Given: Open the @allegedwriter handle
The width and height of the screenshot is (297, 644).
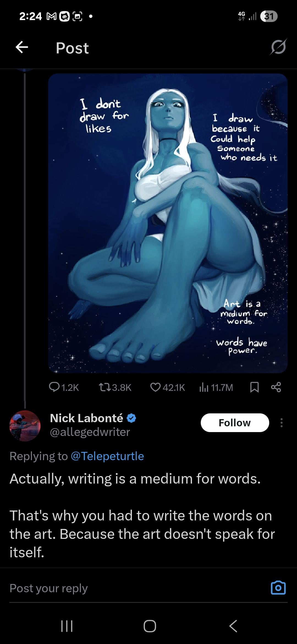Looking at the screenshot, I should (90, 432).
